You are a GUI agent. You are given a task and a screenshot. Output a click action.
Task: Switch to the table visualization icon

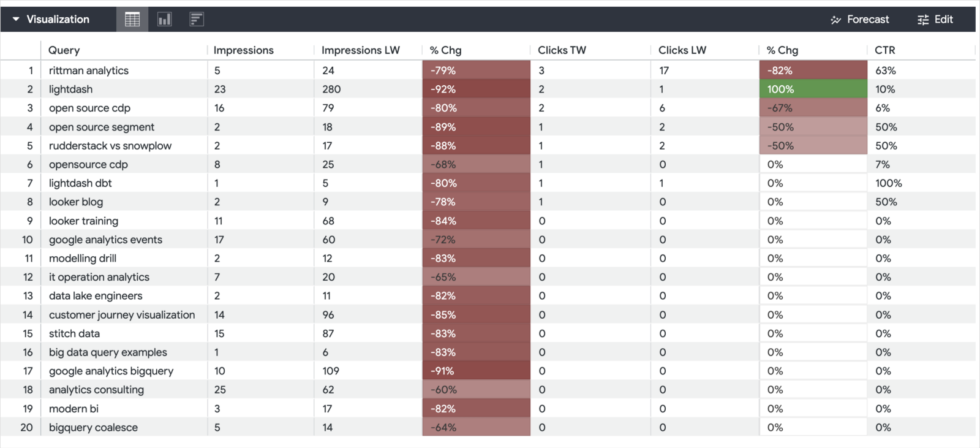tap(132, 20)
